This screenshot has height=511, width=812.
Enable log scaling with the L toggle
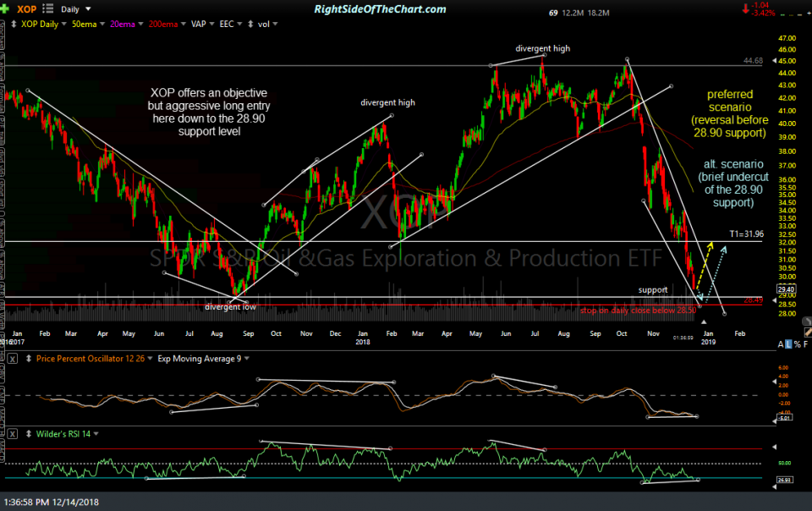pos(788,343)
